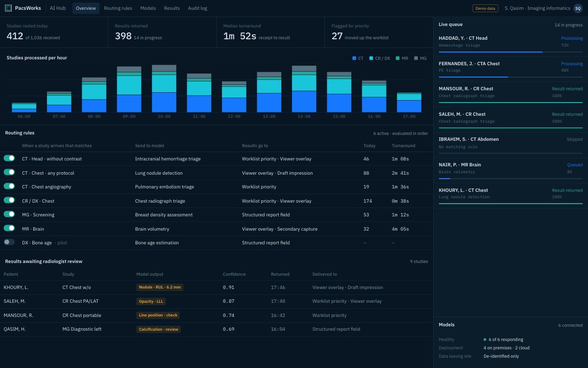Toggle the CT Head without contrast rule
This screenshot has height=368, width=588.
(x=9, y=158)
